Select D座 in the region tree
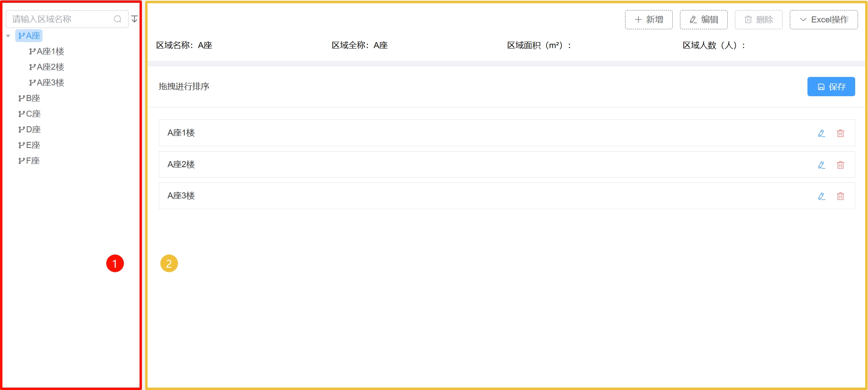This screenshot has height=390, width=868. tap(29, 129)
